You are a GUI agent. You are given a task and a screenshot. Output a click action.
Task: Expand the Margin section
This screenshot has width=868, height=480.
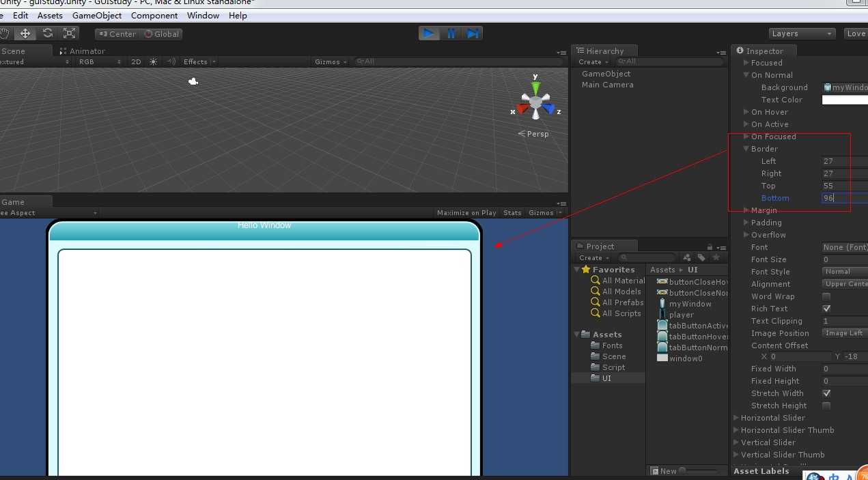[746, 210]
